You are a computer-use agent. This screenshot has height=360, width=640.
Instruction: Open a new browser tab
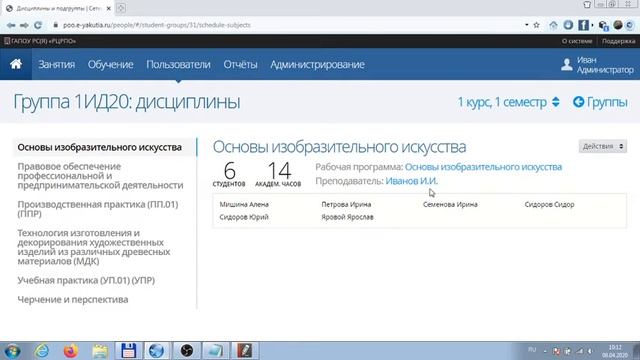(121, 8)
